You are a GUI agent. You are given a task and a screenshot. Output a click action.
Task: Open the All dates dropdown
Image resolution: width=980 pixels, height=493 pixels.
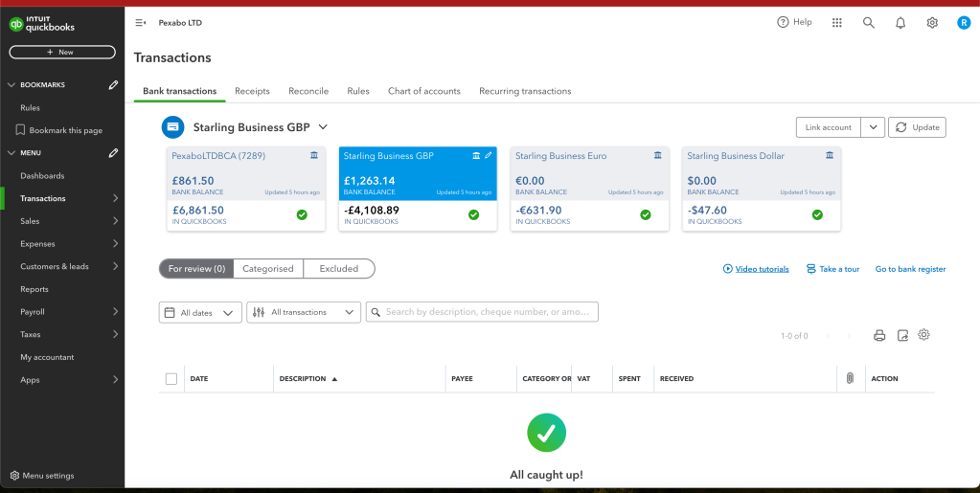[200, 312]
